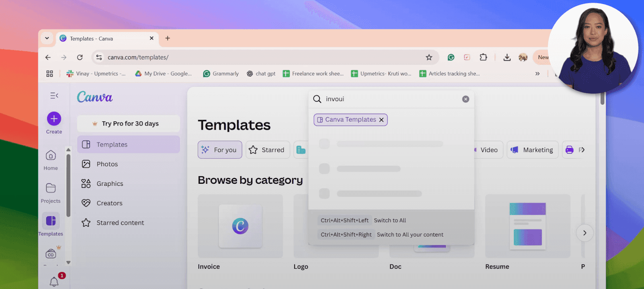
Task: Open Starred content in the side panel
Action: tap(128, 222)
